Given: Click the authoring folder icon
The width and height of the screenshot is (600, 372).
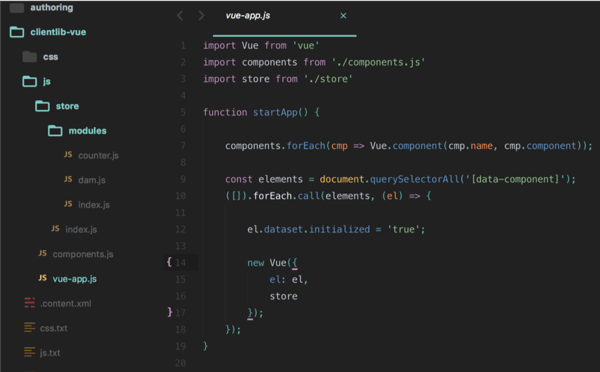Looking at the screenshot, I should [16, 7].
